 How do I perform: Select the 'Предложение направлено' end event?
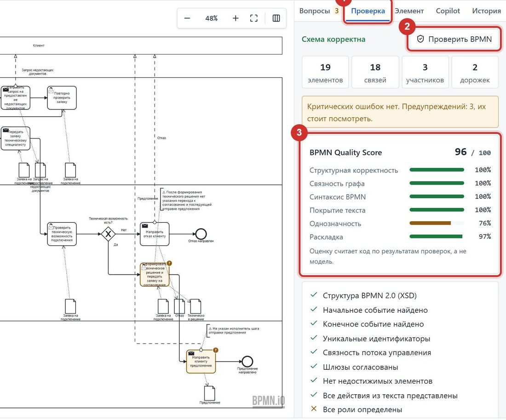click(247, 361)
